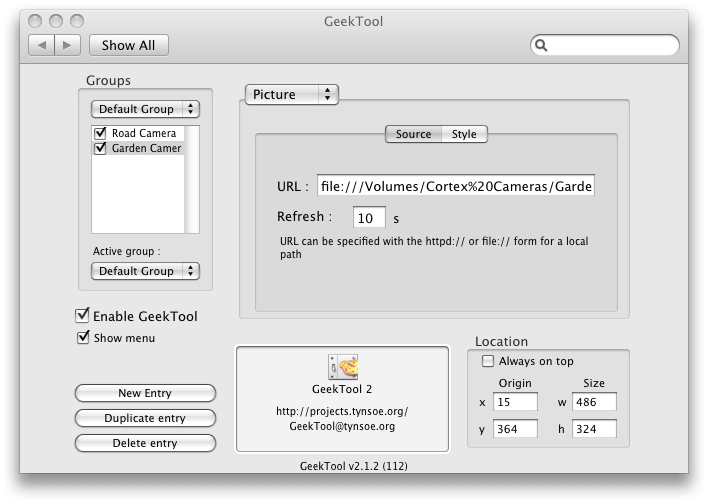Toggle Enable GeekTool checkbox
Screen dimensions: 708x503
pyautogui.click(x=82, y=315)
